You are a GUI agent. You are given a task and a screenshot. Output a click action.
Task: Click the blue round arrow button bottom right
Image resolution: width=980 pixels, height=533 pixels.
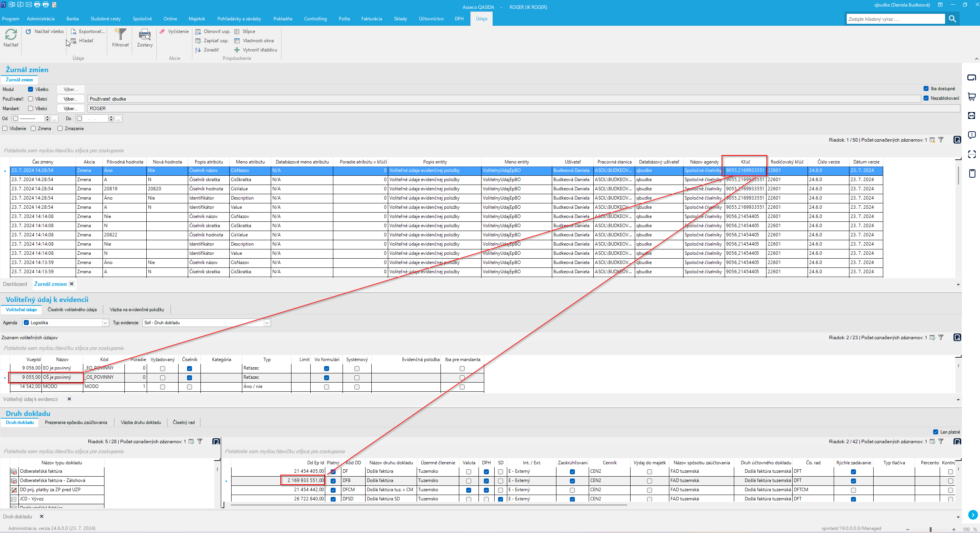tap(973, 515)
